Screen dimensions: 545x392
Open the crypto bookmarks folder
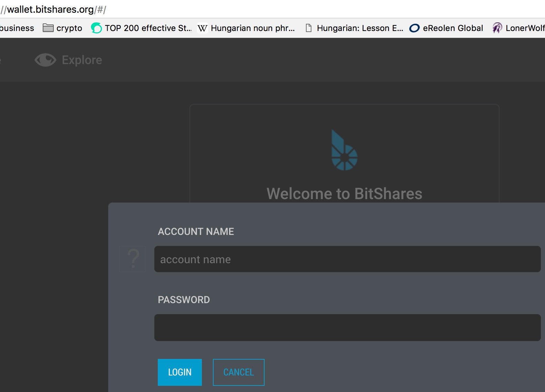click(x=62, y=28)
